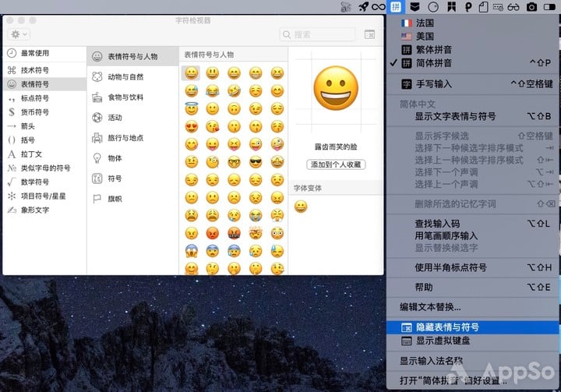Select the checked 简体拼音 input method
The width and height of the screenshot is (561, 392).
[x=433, y=63]
